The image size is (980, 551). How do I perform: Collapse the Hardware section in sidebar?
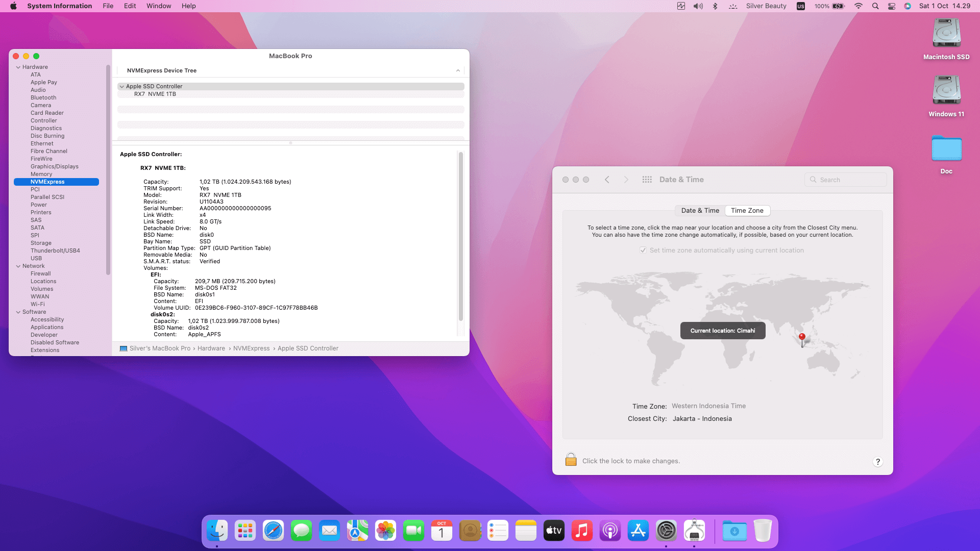(18, 67)
